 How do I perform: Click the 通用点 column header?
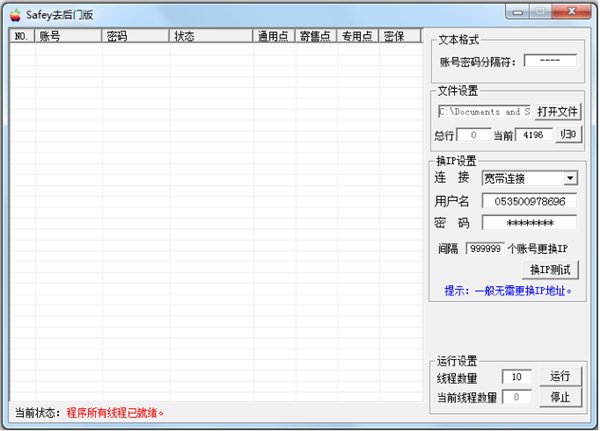(274, 36)
